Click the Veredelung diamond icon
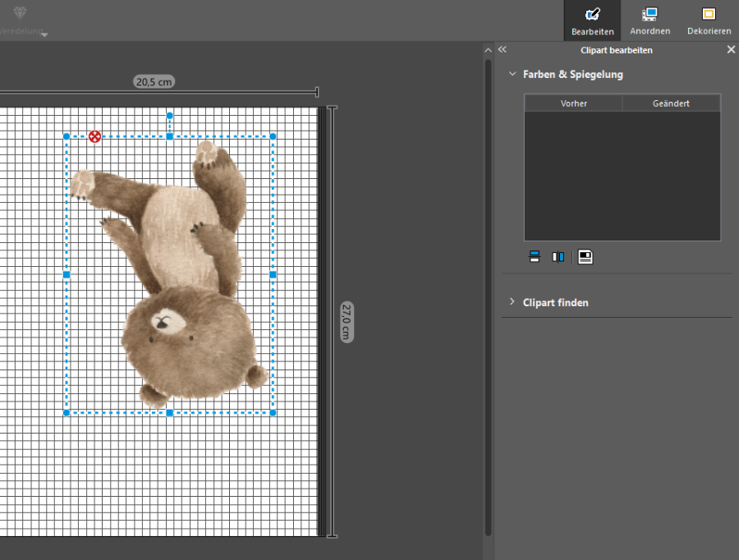The width and height of the screenshot is (739, 560). (x=21, y=13)
